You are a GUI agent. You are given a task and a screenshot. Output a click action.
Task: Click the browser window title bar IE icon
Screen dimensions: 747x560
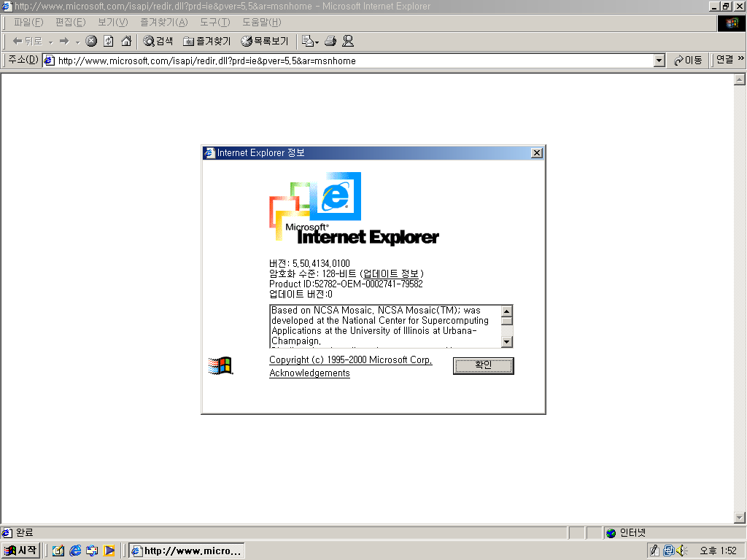7,6
